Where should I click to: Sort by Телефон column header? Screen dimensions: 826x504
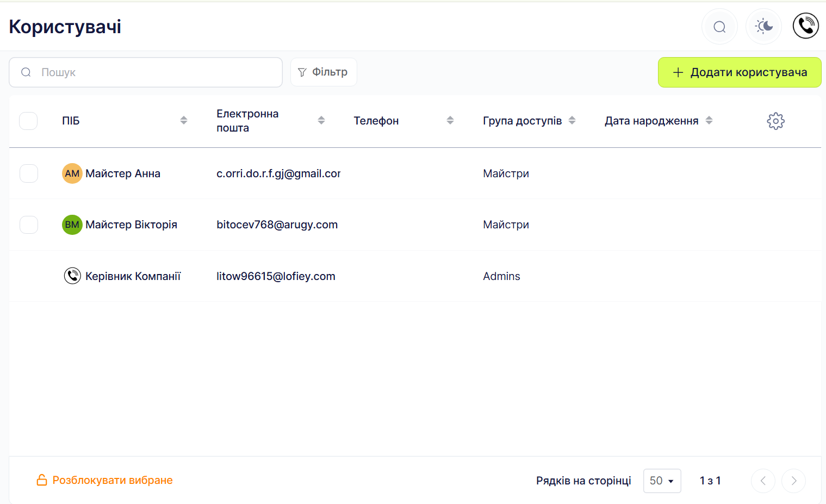(450, 121)
